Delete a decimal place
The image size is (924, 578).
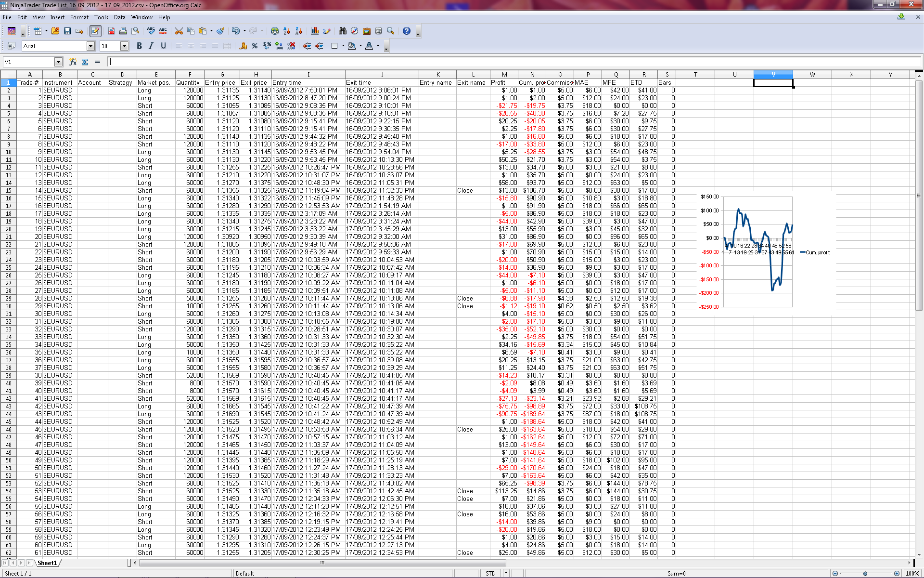tap(291, 46)
